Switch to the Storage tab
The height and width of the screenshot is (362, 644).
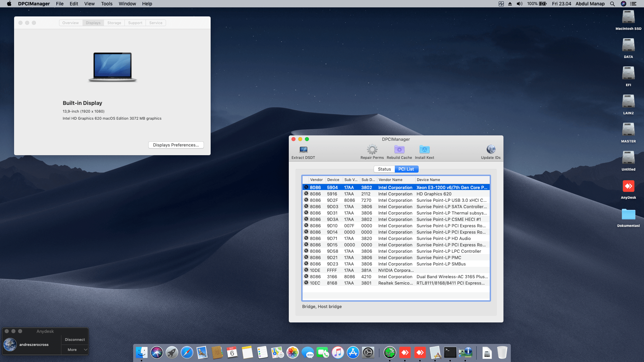click(114, 23)
